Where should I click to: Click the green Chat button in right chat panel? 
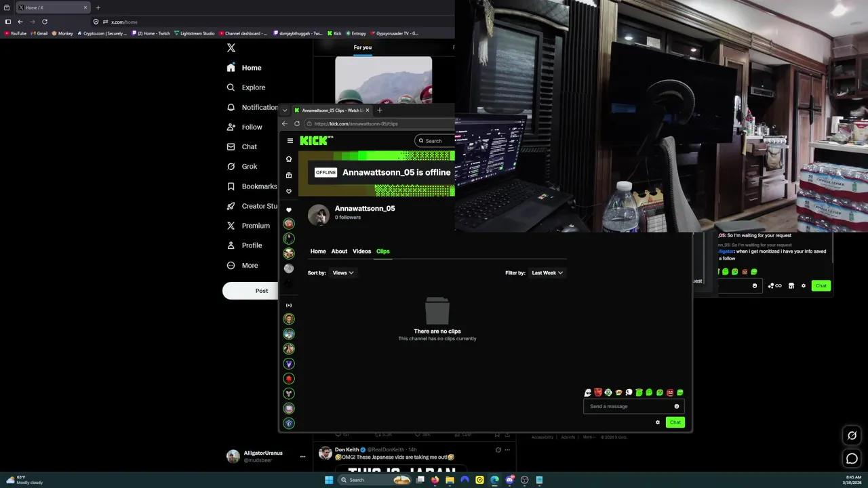pos(821,286)
